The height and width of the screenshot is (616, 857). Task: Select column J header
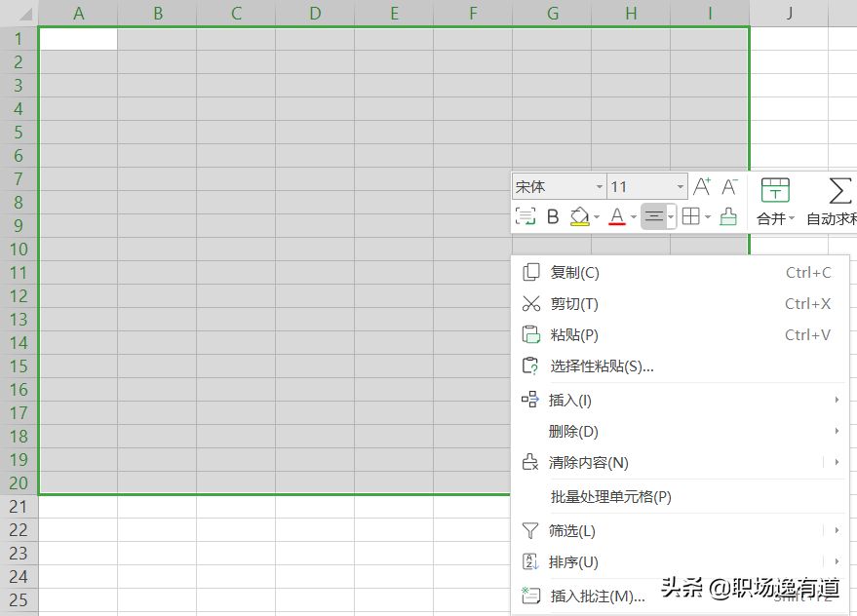(x=789, y=13)
